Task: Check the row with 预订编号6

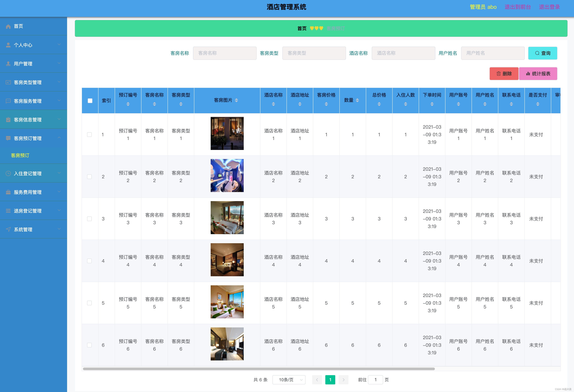Action: [x=89, y=345]
